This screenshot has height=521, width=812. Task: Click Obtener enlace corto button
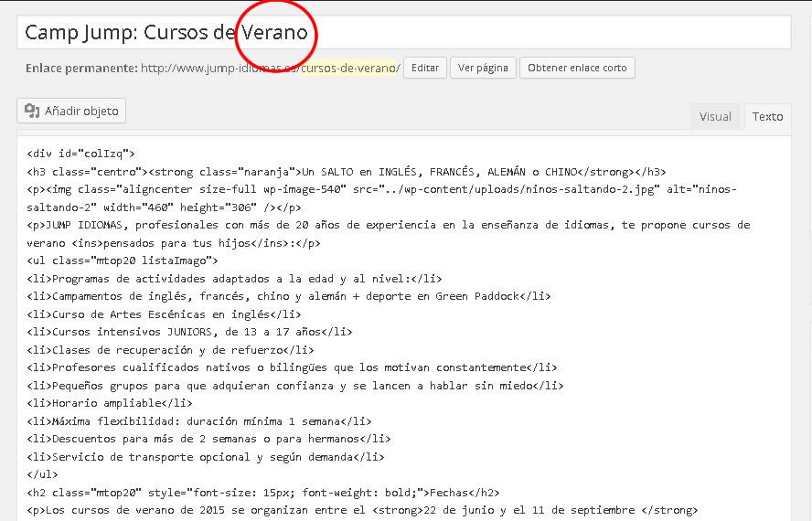pyautogui.click(x=577, y=68)
